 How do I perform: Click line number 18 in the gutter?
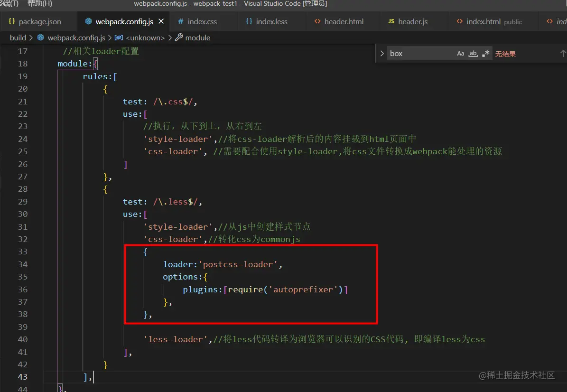pos(23,64)
